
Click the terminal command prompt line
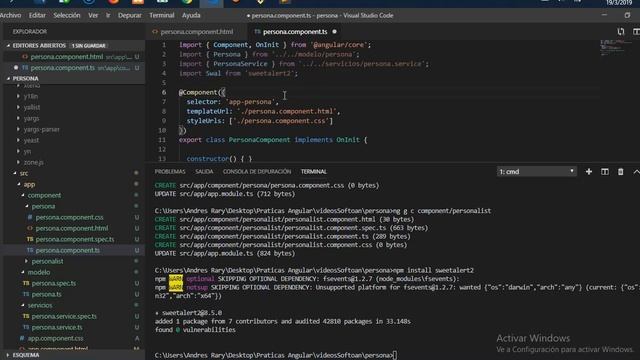(276, 356)
